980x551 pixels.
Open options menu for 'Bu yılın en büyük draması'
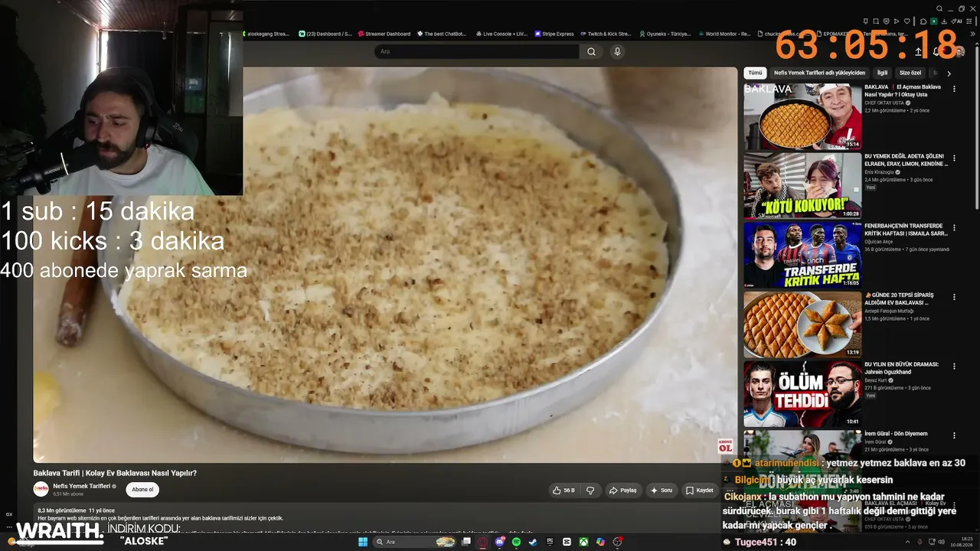click(x=954, y=366)
